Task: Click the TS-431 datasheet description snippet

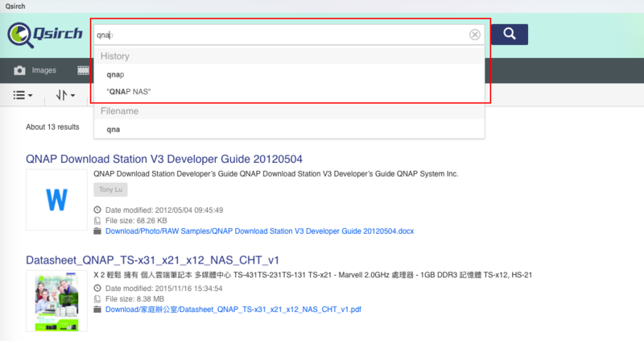Action: [313, 275]
